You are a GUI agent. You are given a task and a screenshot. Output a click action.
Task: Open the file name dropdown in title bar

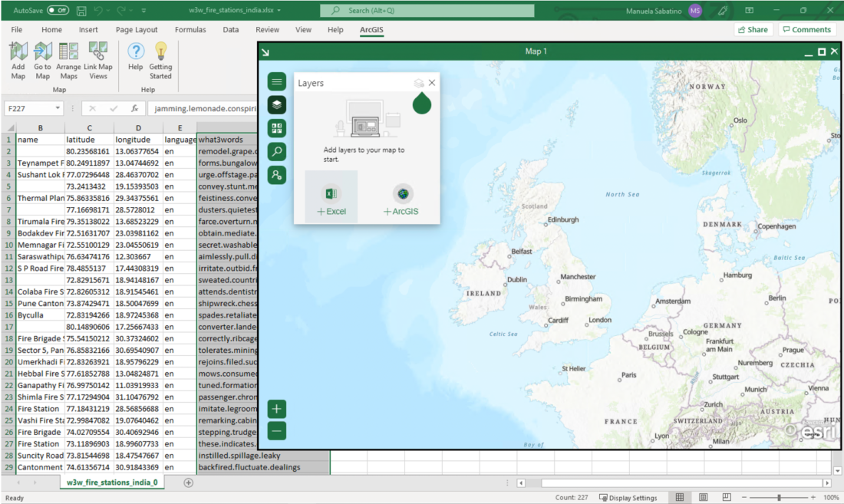[x=279, y=10]
